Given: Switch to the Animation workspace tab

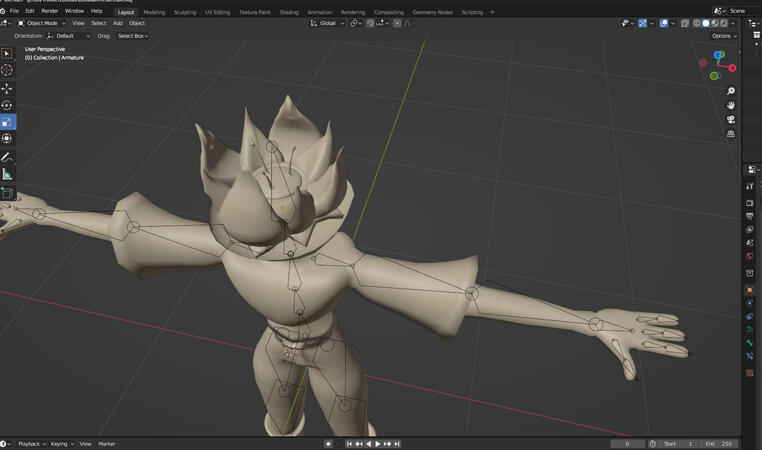Looking at the screenshot, I should click(319, 12).
